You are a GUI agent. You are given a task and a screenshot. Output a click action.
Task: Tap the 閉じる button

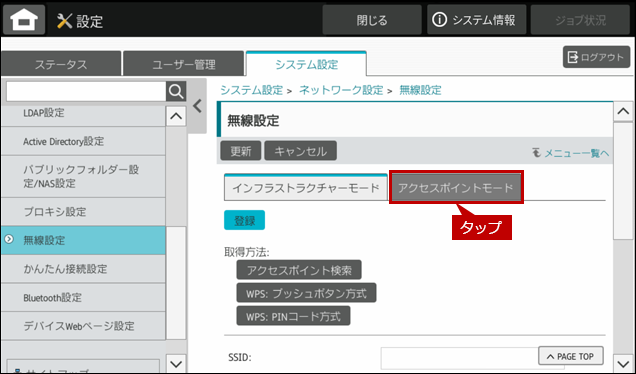click(x=372, y=20)
